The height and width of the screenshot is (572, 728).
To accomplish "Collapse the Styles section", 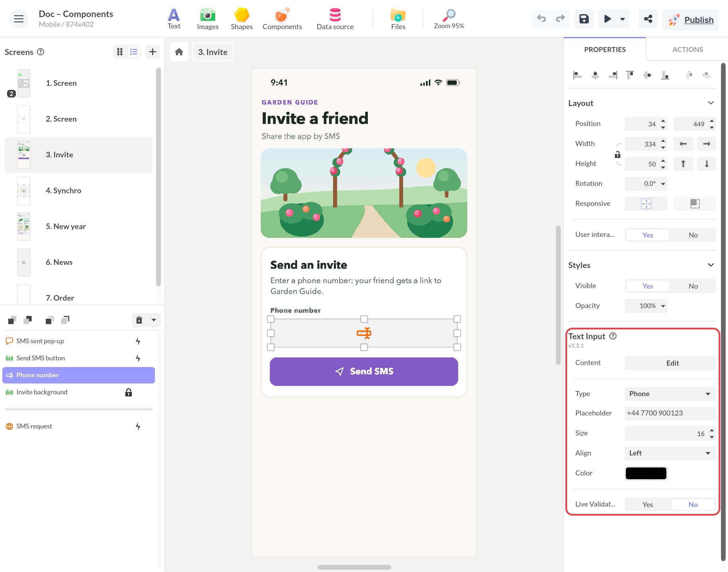I will click(x=711, y=265).
